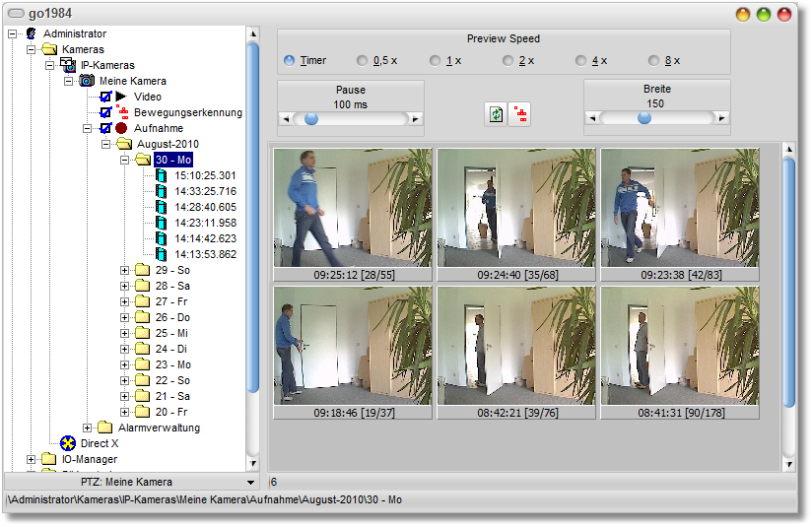The height and width of the screenshot is (527, 812).
Task: Select the 1 x preview speed
Action: (x=435, y=60)
